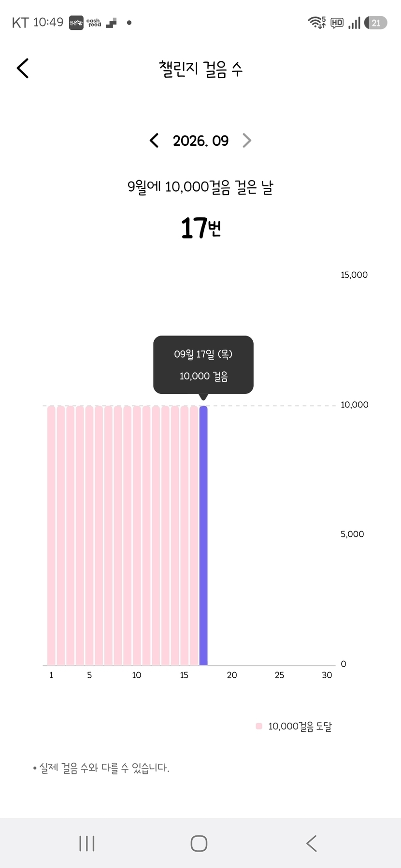Go to previous month with left chevron
401x868 pixels.
tap(154, 140)
